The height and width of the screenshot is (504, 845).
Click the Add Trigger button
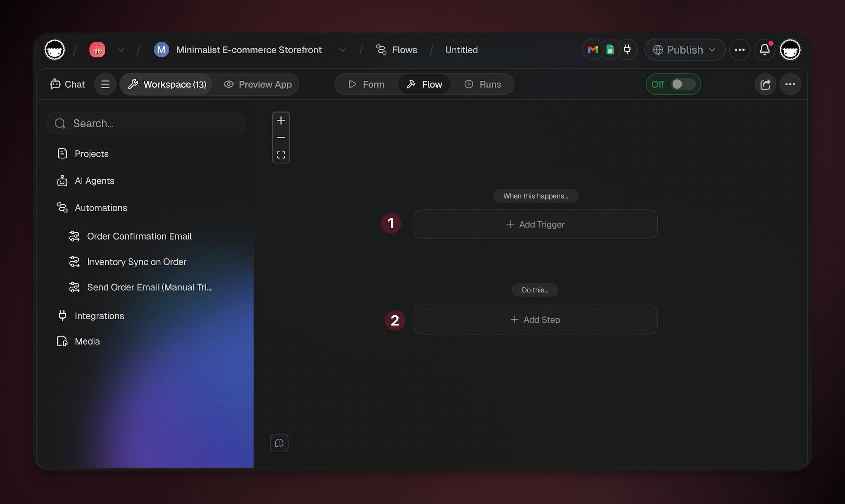535,224
